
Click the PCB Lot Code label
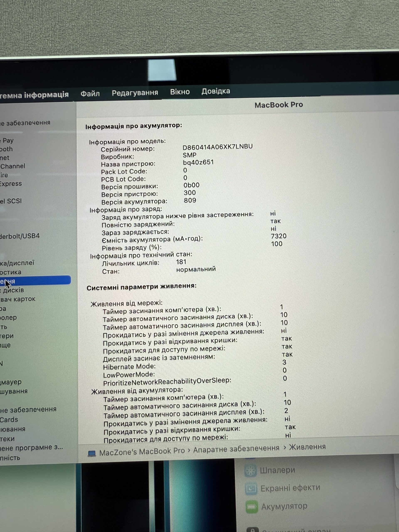[x=123, y=179]
